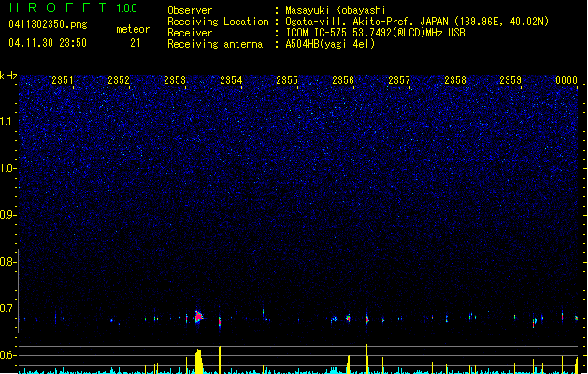Click the yellow intensity bar just before 2354

coord(220,360)
